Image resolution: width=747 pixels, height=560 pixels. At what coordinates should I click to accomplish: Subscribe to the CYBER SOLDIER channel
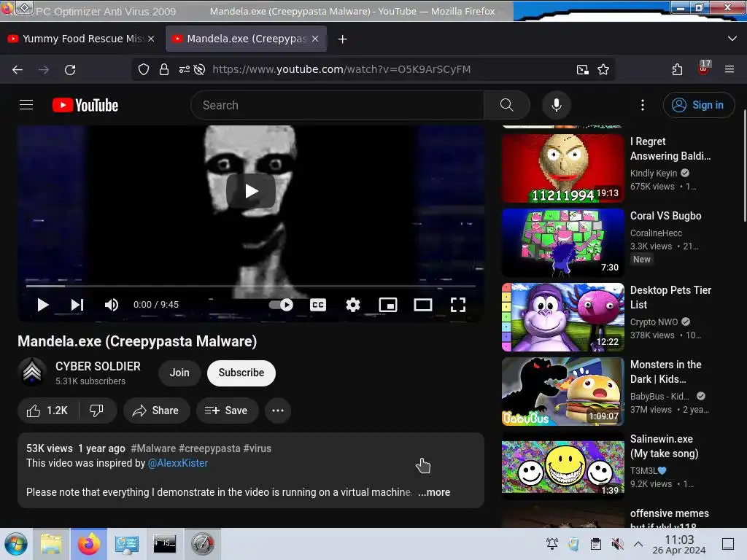tap(241, 373)
